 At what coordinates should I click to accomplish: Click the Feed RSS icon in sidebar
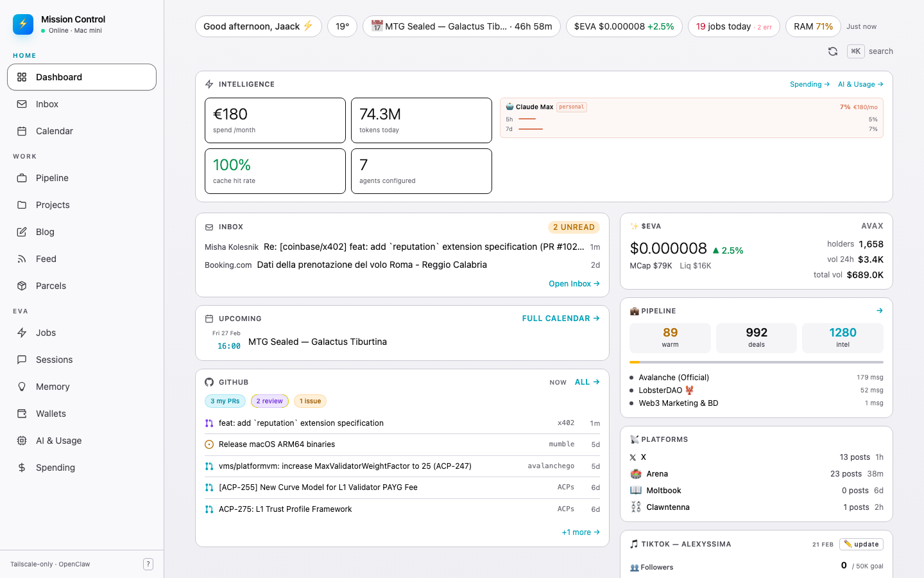22,259
